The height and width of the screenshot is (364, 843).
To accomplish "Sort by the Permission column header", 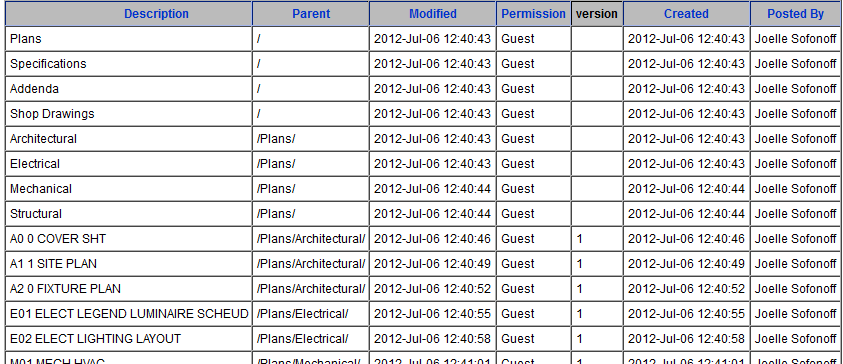I will (533, 14).
